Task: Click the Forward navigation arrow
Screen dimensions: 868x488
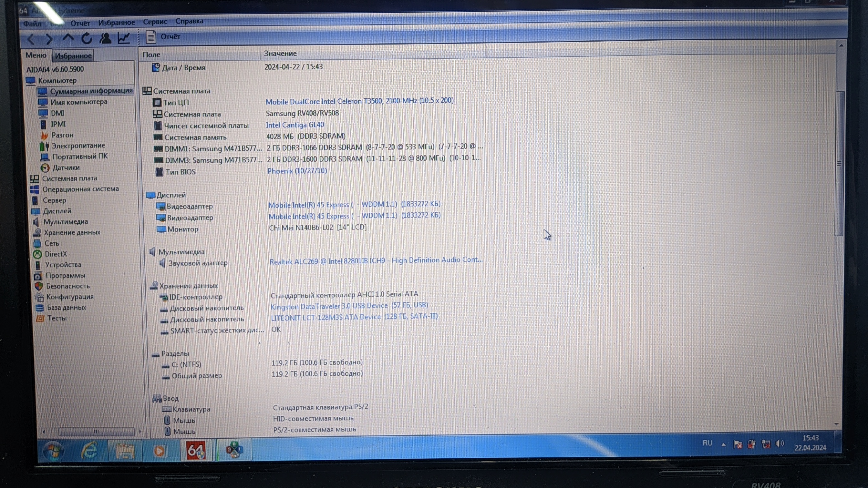Action: coord(49,39)
